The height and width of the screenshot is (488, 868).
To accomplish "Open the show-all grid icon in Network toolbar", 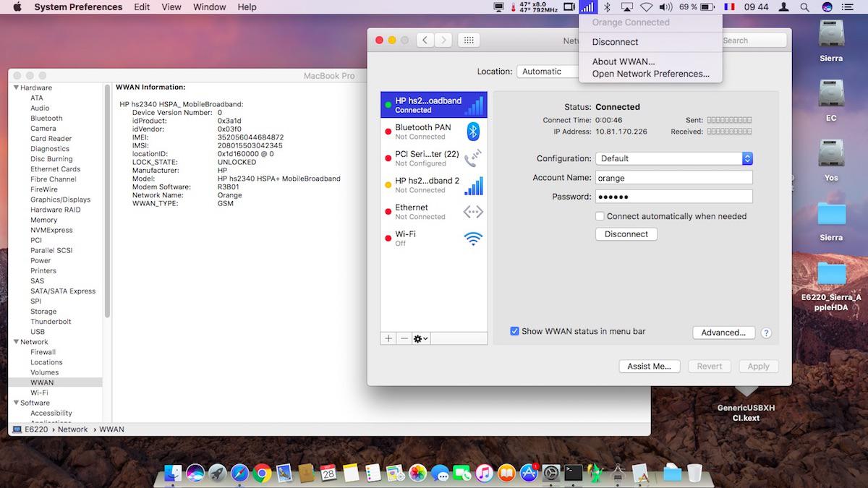I will pyautogui.click(x=469, y=40).
